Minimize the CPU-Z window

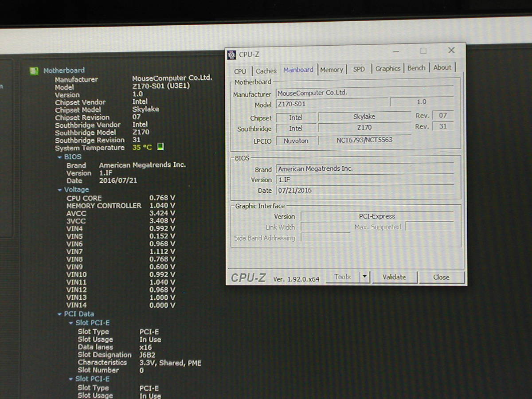[395, 52]
